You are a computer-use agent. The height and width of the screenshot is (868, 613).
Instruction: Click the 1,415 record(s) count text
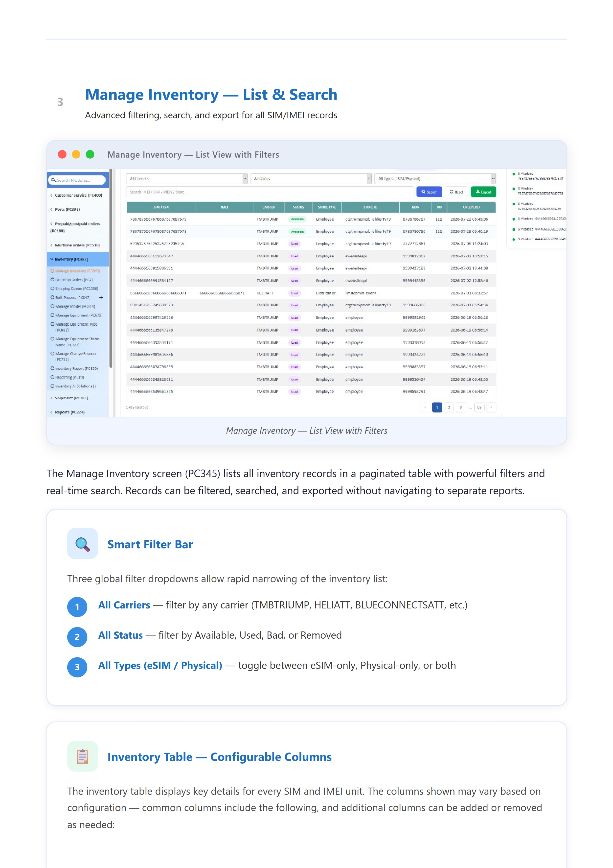tap(137, 407)
